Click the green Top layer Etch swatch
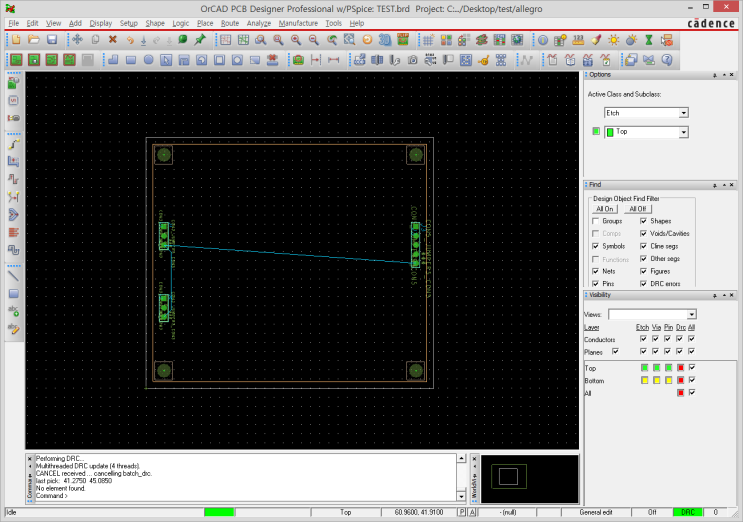 click(643, 368)
